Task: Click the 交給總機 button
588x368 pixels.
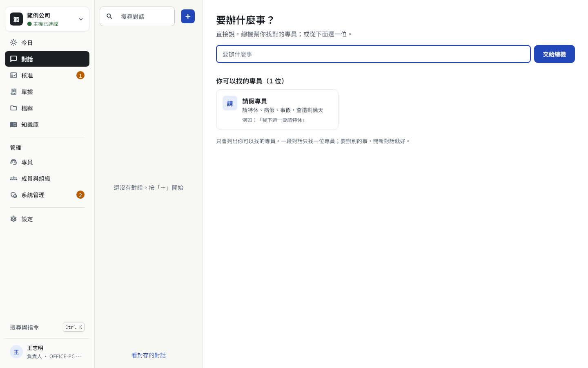Action: [555, 54]
